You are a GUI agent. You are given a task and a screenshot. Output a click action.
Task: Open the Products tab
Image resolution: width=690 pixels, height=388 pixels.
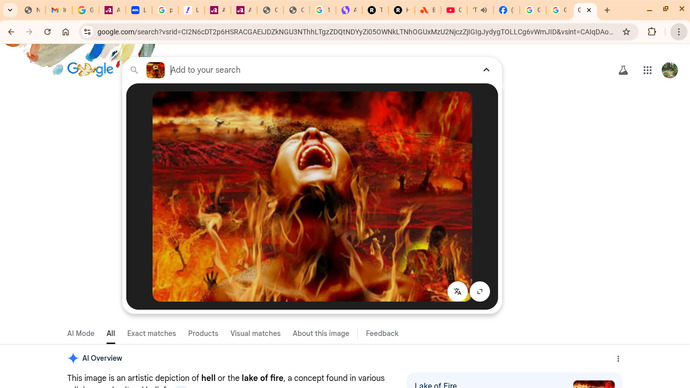(x=203, y=333)
